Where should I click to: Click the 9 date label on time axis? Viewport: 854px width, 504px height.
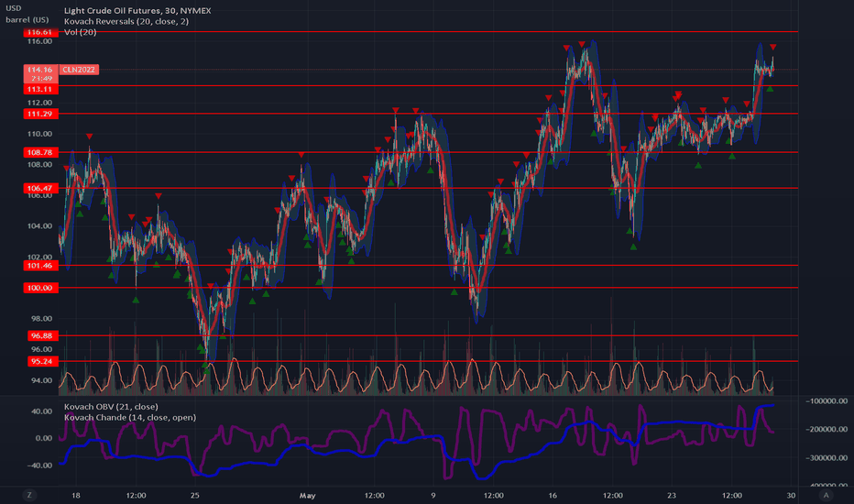click(433, 495)
